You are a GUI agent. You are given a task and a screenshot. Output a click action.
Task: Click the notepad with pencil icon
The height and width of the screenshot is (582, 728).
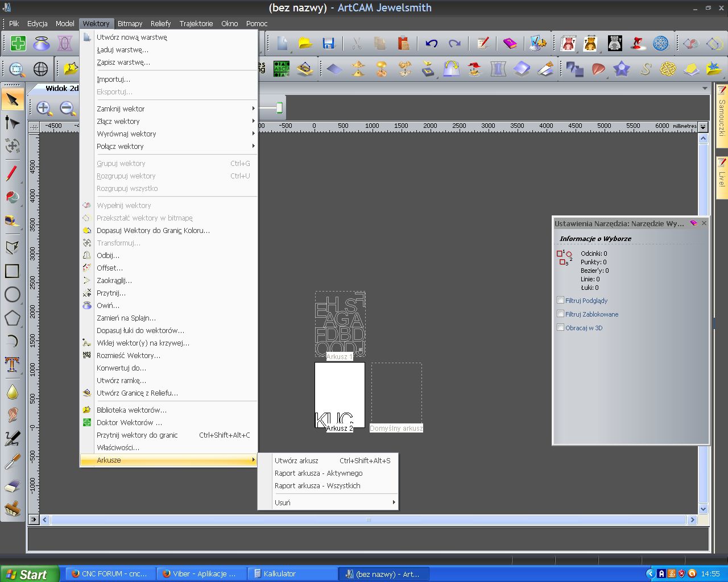[x=483, y=43]
